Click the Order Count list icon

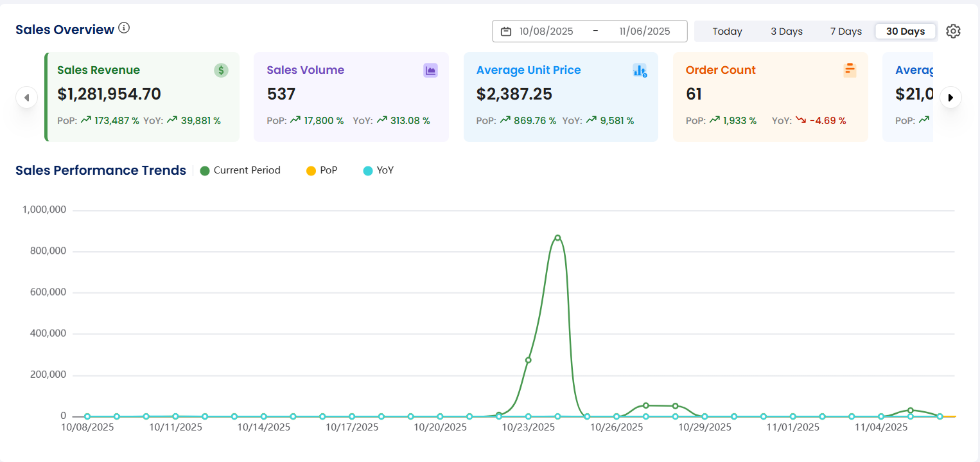pos(850,70)
